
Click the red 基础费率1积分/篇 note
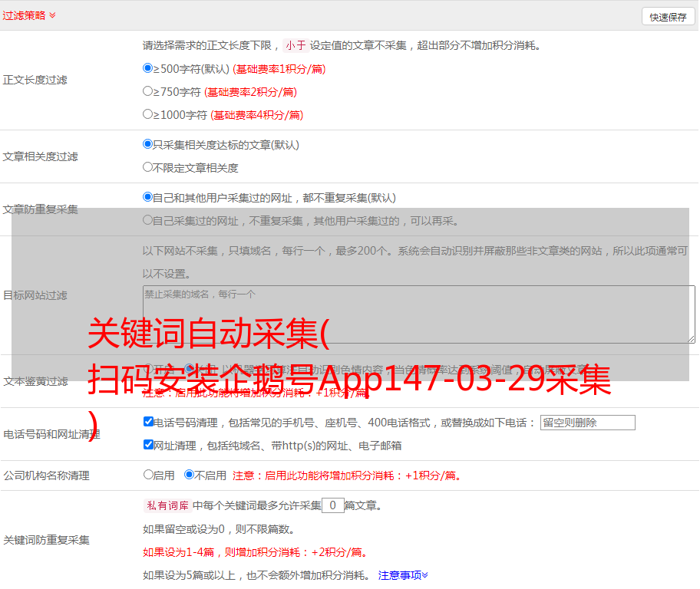point(279,69)
